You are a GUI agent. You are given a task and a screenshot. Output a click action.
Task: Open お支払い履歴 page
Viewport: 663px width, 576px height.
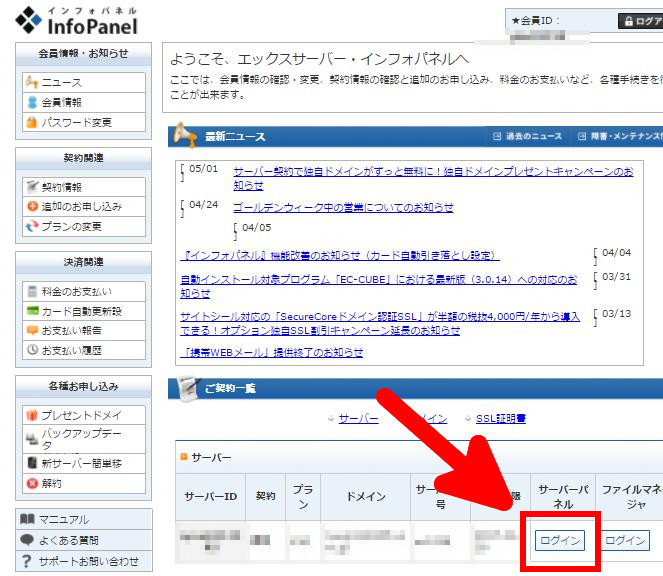pos(84,350)
